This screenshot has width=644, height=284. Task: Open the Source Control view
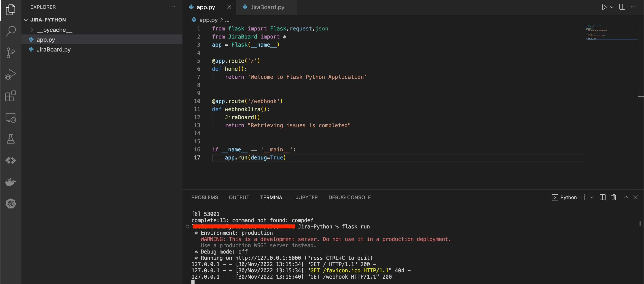(x=11, y=53)
